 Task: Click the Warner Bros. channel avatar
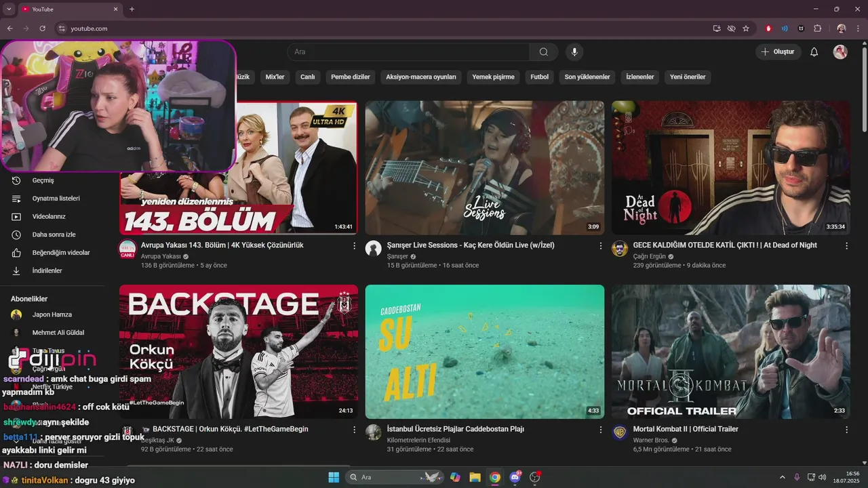(620, 432)
